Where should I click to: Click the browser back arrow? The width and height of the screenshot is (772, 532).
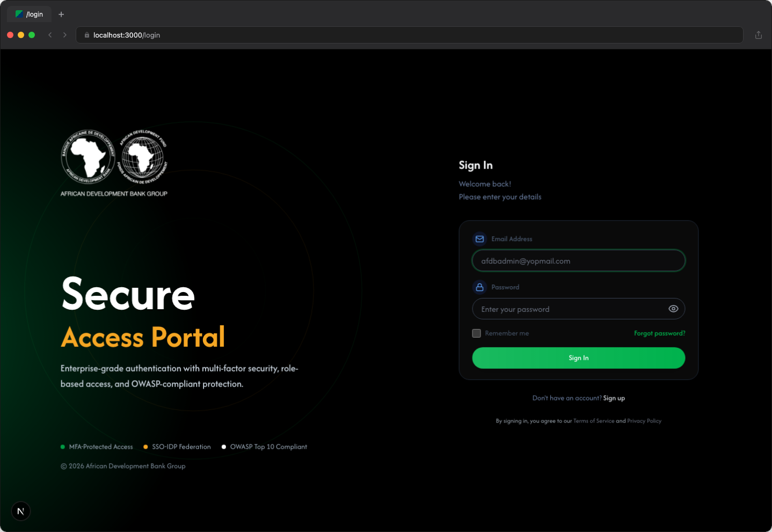tap(50, 35)
